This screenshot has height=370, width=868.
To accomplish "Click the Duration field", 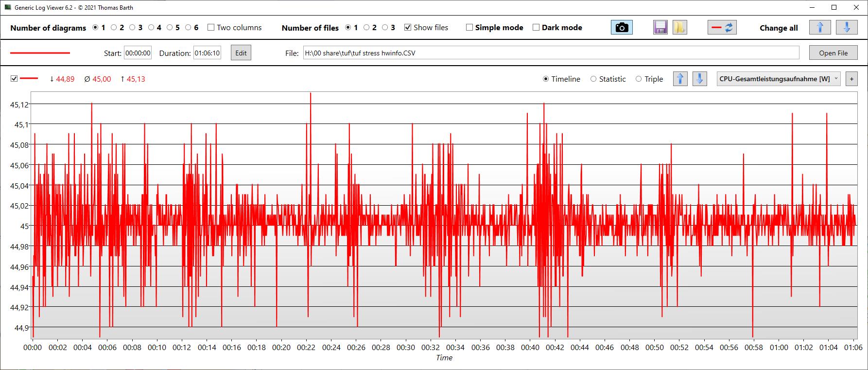I will 207,53.
